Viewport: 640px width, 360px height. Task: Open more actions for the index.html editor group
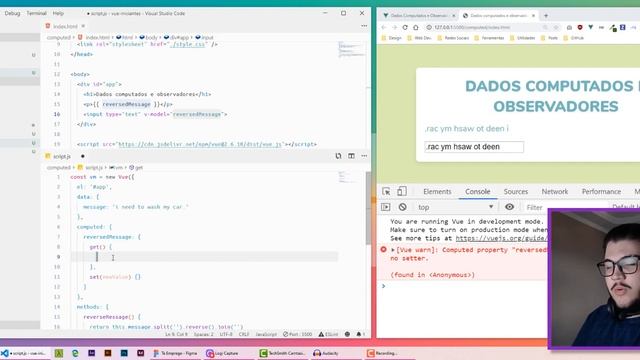click(364, 26)
